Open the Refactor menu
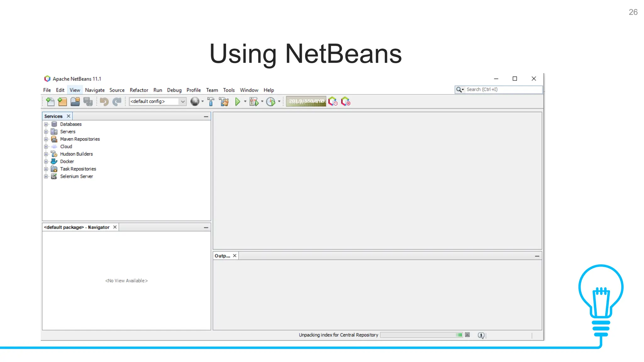The width and height of the screenshot is (644, 362). click(139, 90)
